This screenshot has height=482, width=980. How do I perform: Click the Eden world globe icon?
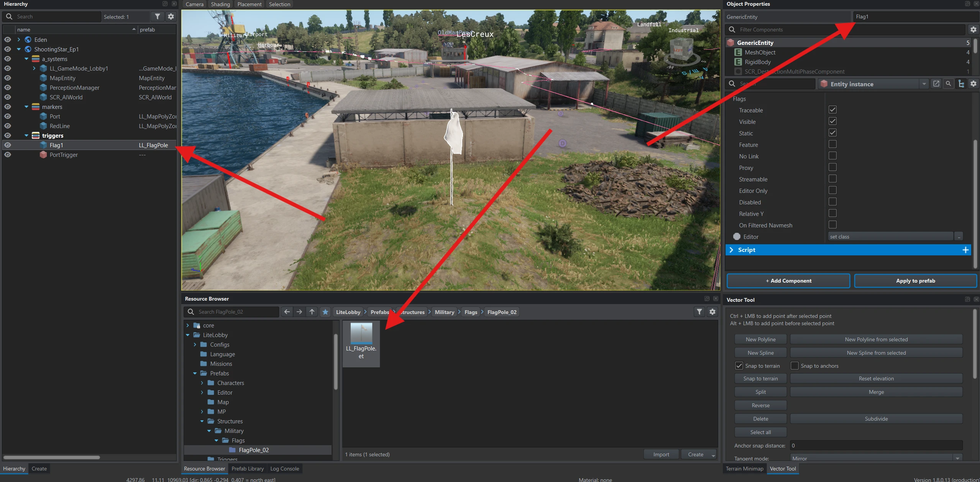(28, 40)
